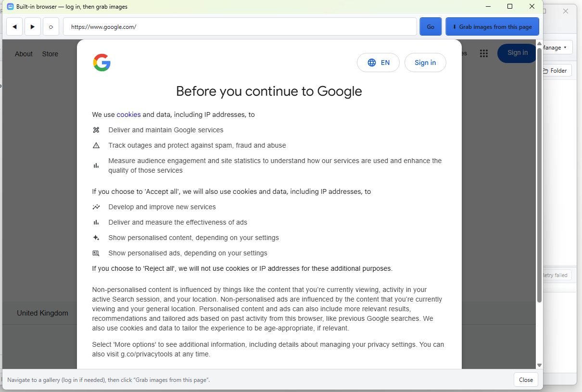Go back with the left arrow button
582x392 pixels.
click(x=14, y=27)
